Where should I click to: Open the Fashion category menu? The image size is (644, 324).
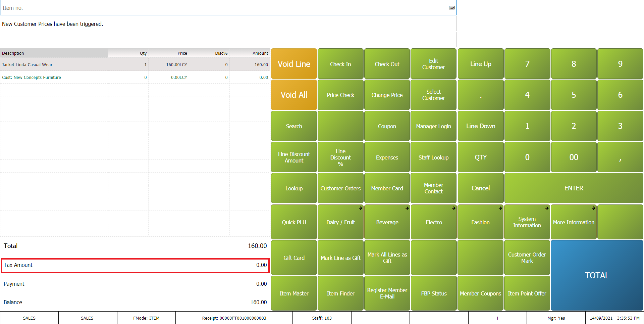(480, 222)
